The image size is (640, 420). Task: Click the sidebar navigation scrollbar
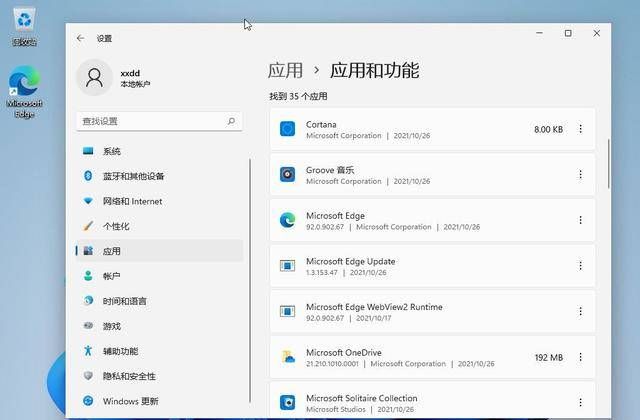250,280
